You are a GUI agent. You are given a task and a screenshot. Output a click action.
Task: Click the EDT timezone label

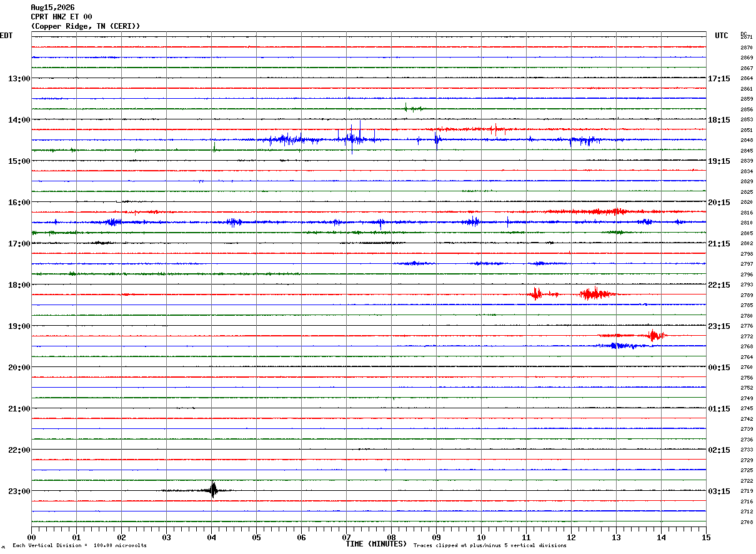pos(6,36)
